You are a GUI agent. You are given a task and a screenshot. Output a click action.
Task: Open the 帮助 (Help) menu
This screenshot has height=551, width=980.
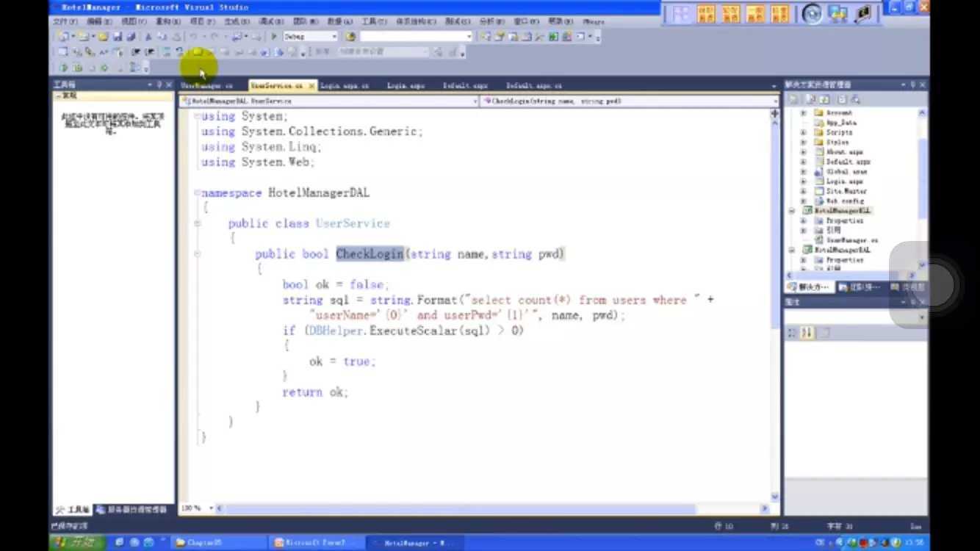[561, 22]
